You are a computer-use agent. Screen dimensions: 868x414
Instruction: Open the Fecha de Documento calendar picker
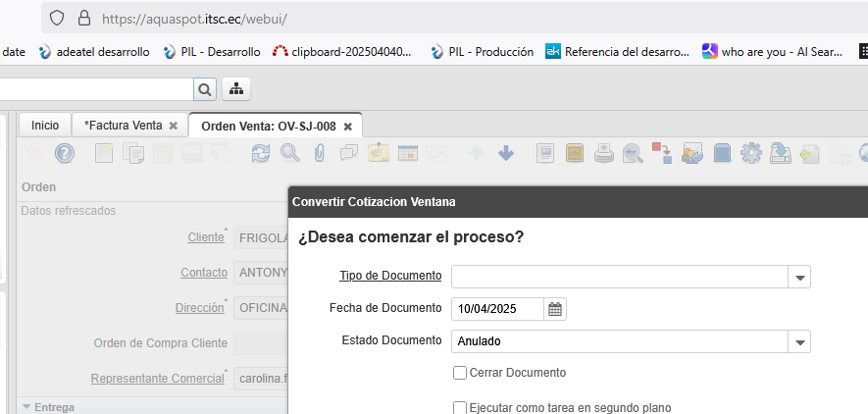555,310
